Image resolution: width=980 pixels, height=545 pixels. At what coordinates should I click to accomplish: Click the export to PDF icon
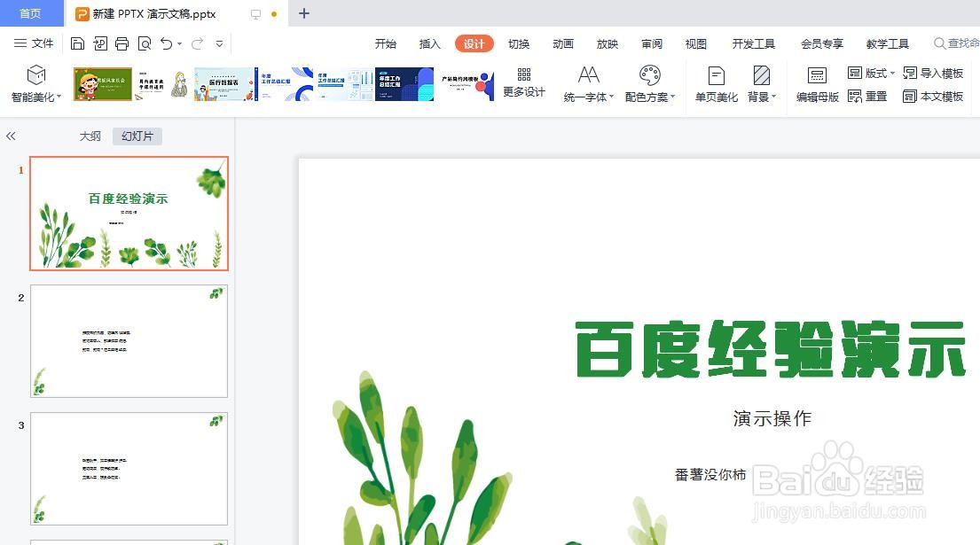pos(100,43)
